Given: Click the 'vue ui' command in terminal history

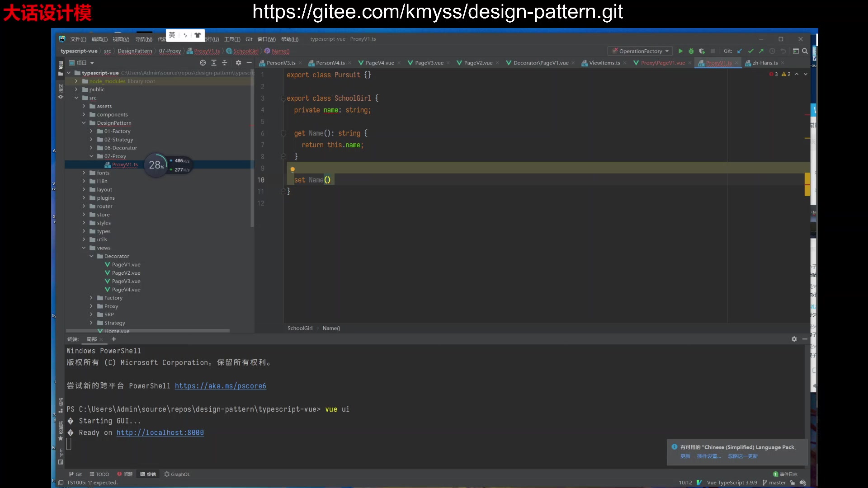Looking at the screenshot, I should 337,409.
